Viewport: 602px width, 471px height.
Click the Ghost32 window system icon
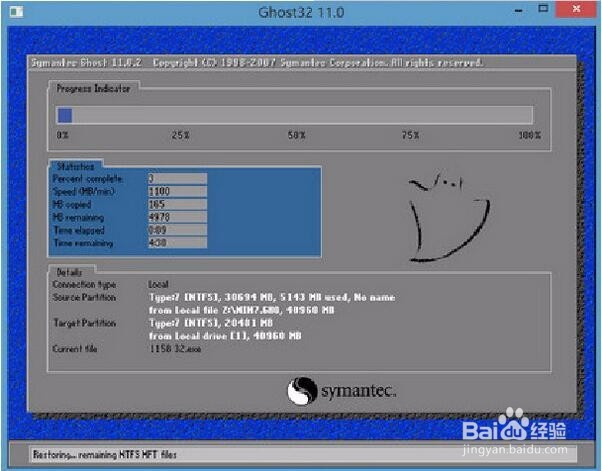pyautogui.click(x=16, y=12)
